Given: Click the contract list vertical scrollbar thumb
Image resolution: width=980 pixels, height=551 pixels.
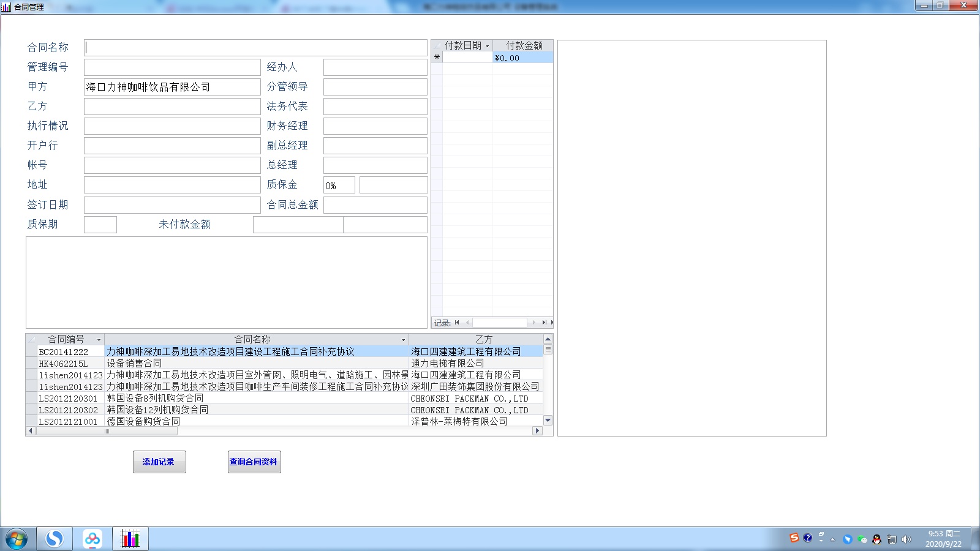Looking at the screenshot, I should pyautogui.click(x=548, y=350).
